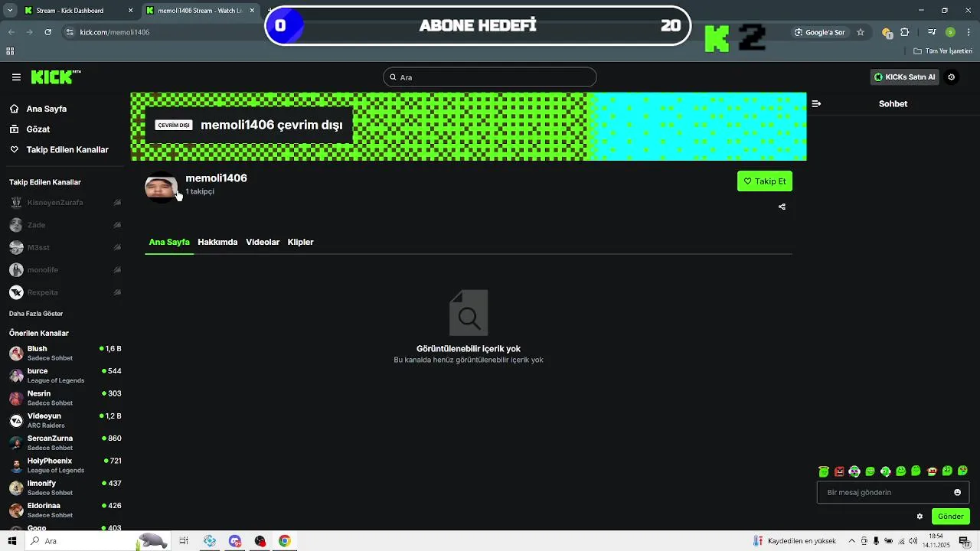Click the address bar kick.com/memoli1406
The height and width of the screenshot is (551, 980).
pyautogui.click(x=115, y=32)
